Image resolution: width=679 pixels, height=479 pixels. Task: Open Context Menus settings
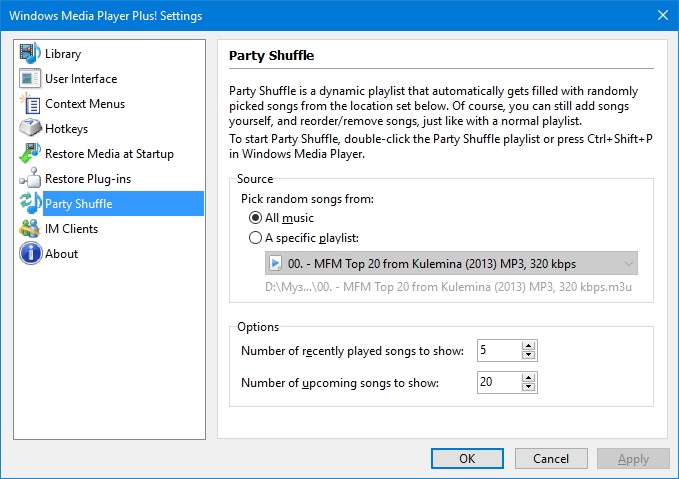click(x=85, y=104)
